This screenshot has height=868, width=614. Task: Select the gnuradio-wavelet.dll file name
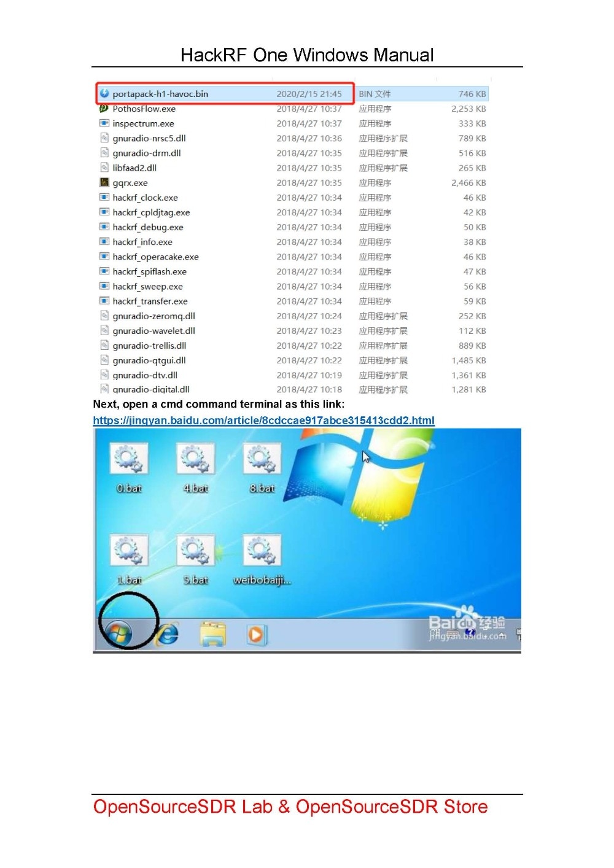coord(153,331)
